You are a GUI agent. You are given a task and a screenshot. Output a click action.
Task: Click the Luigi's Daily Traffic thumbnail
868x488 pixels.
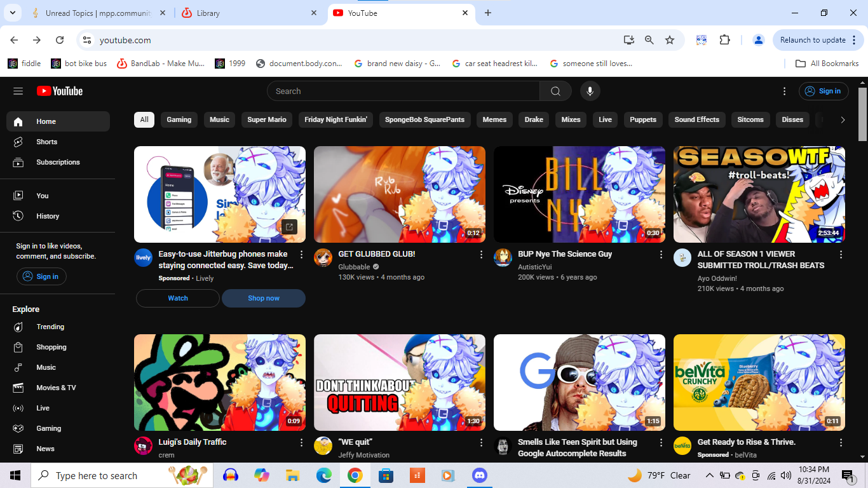click(220, 383)
